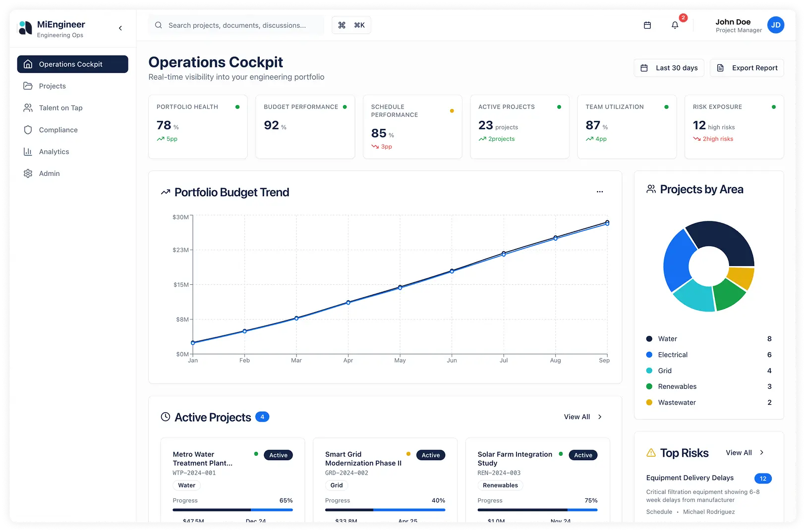
Task: Open Projects in the sidebar
Action: [x=52, y=86]
